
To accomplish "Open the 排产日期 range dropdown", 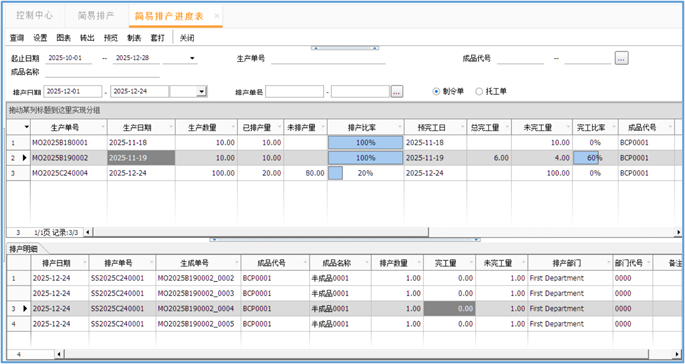I will point(201,91).
